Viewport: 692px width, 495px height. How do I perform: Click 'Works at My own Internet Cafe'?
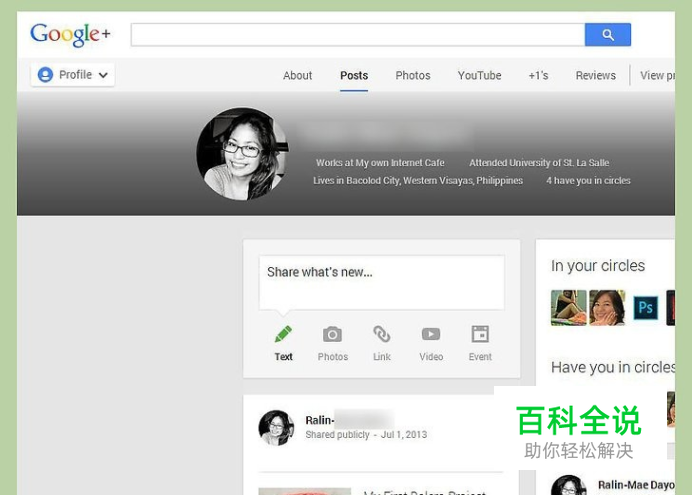pyautogui.click(x=380, y=163)
